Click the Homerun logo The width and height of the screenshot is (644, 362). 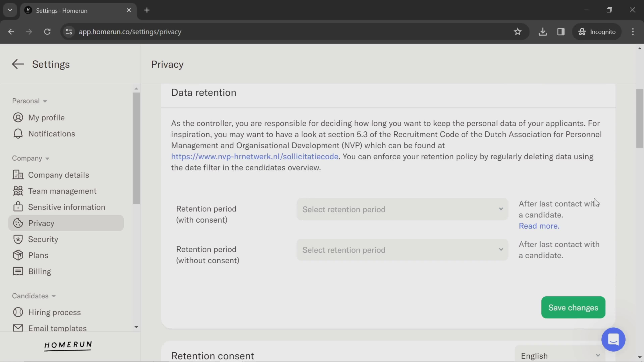tap(68, 346)
